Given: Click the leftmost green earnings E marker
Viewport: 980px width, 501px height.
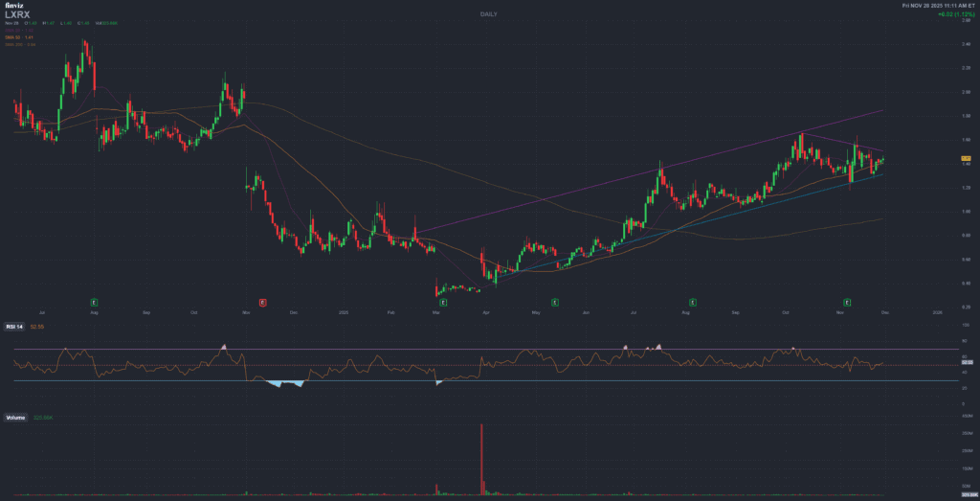Looking at the screenshot, I should pos(94,302).
